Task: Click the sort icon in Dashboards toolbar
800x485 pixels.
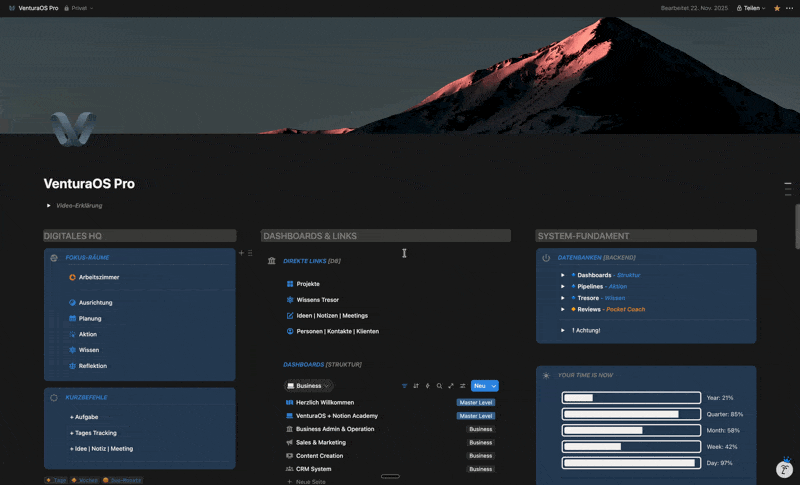Action: point(416,385)
